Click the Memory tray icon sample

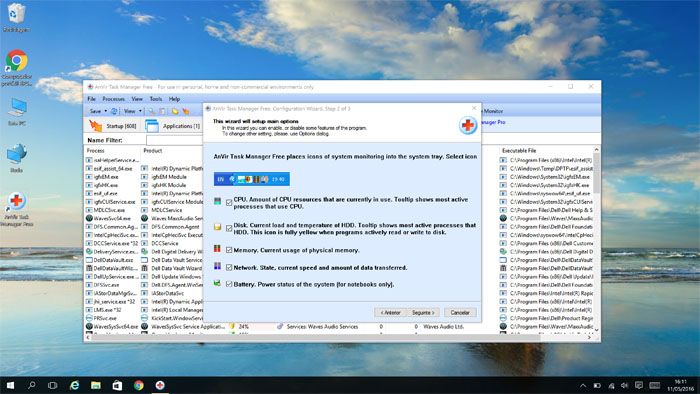click(217, 248)
